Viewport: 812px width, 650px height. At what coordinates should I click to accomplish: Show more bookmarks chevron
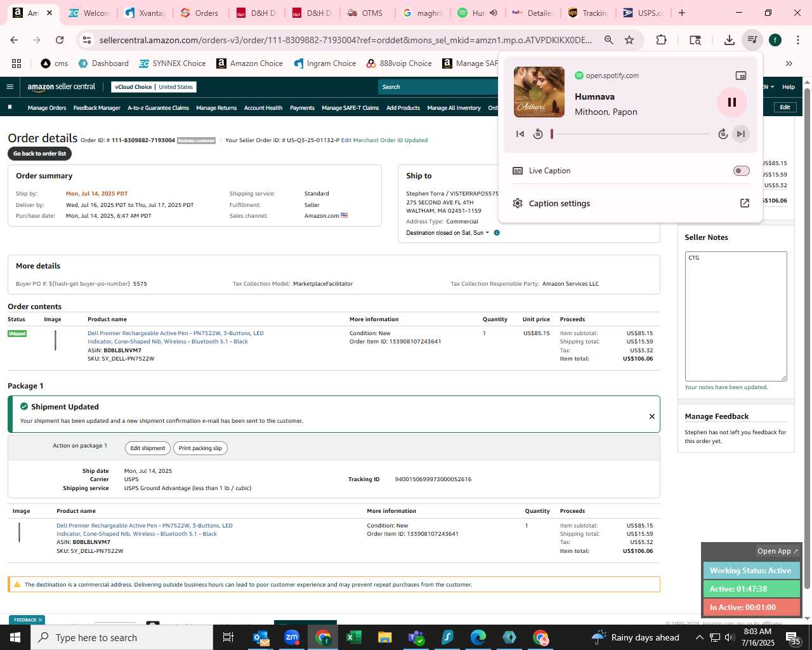(789, 63)
